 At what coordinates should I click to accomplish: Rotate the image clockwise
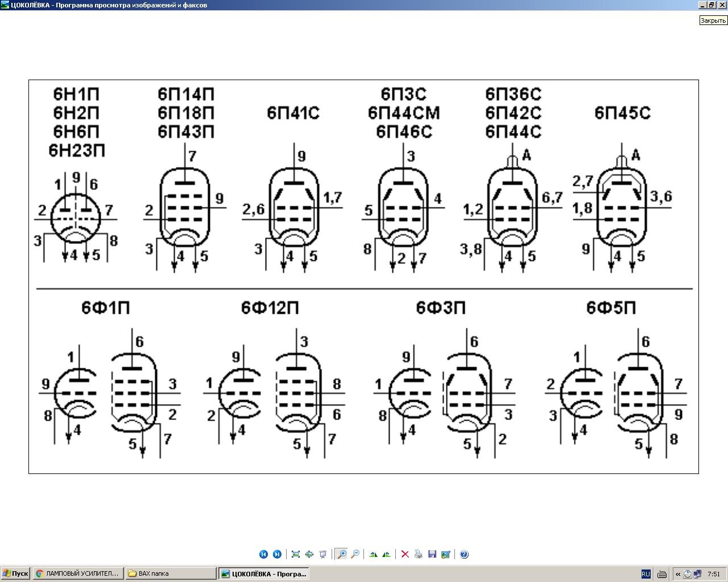tap(373, 554)
